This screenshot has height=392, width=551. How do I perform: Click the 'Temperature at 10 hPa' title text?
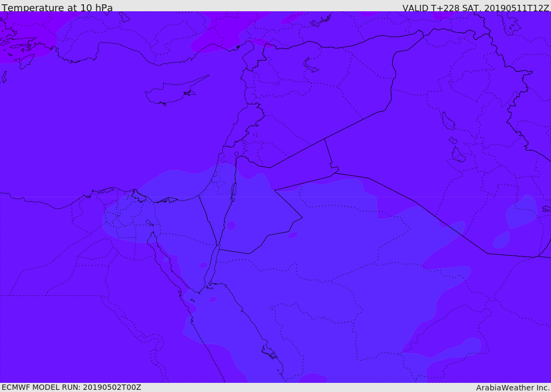(57, 8)
